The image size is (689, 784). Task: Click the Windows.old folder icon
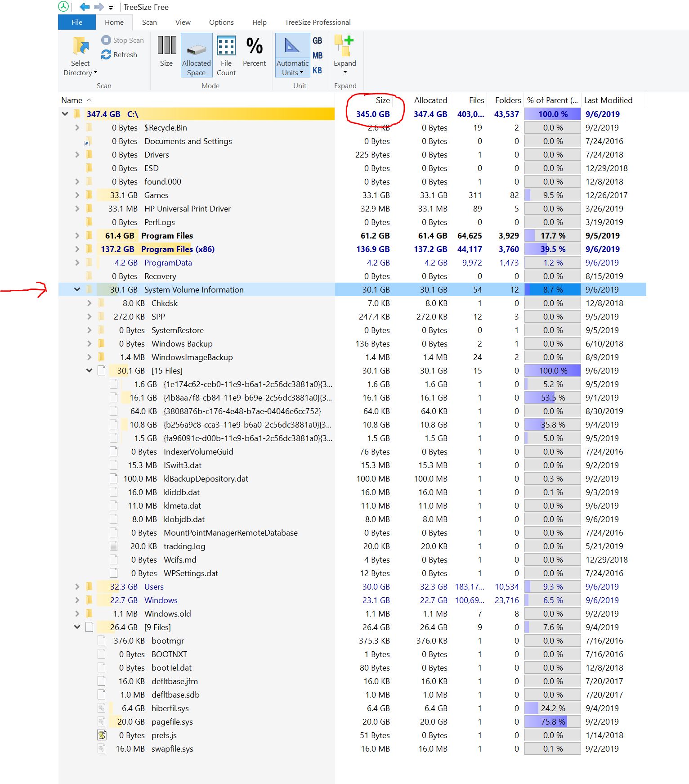89,613
